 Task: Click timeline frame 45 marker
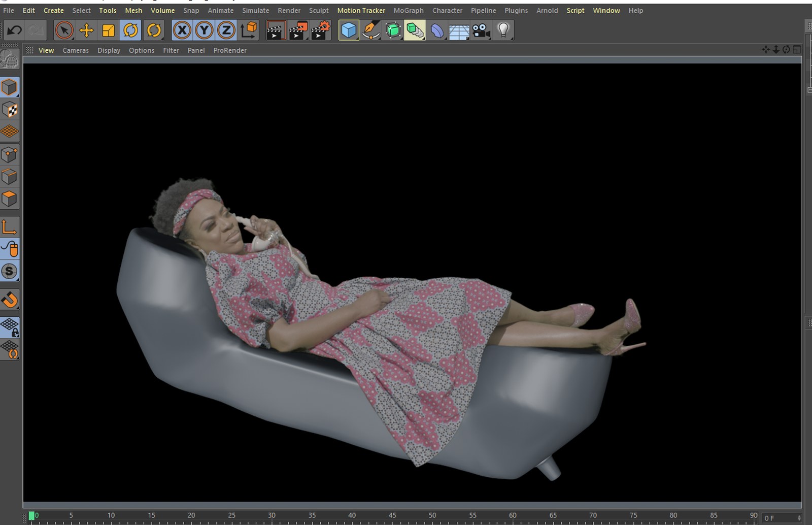click(392, 515)
